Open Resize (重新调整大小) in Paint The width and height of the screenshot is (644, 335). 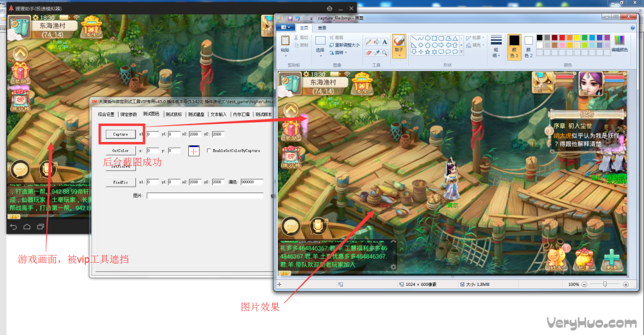point(344,45)
